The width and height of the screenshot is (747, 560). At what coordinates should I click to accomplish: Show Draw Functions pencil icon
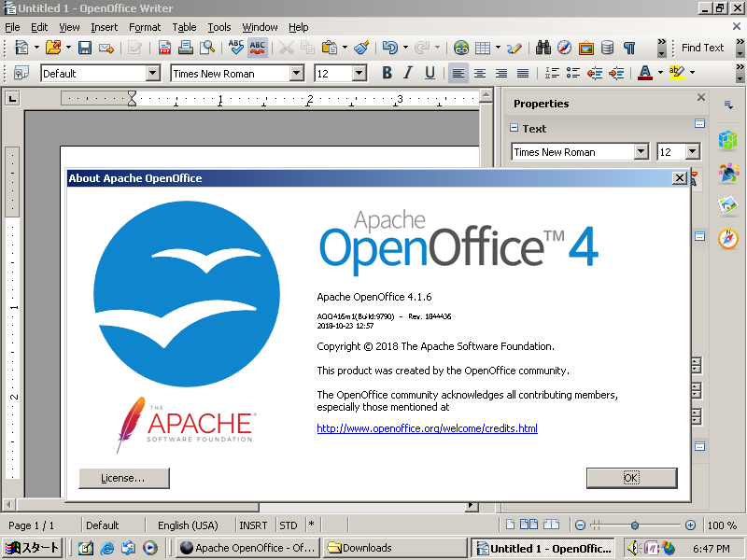[x=514, y=48]
